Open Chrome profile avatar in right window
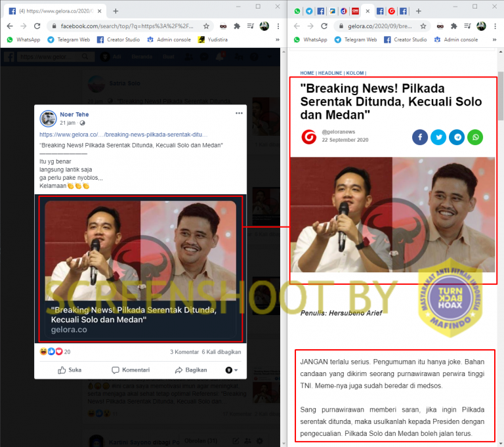The width and height of the screenshot is (504, 447). click(x=481, y=26)
